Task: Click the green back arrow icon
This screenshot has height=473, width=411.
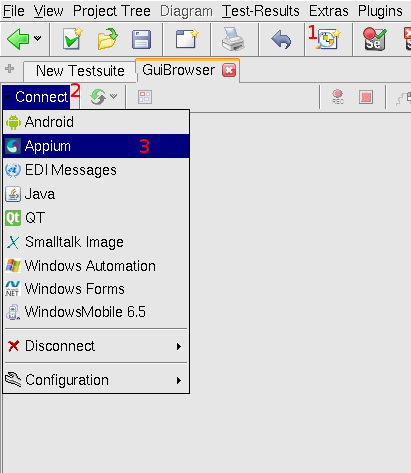Action: click(x=18, y=39)
